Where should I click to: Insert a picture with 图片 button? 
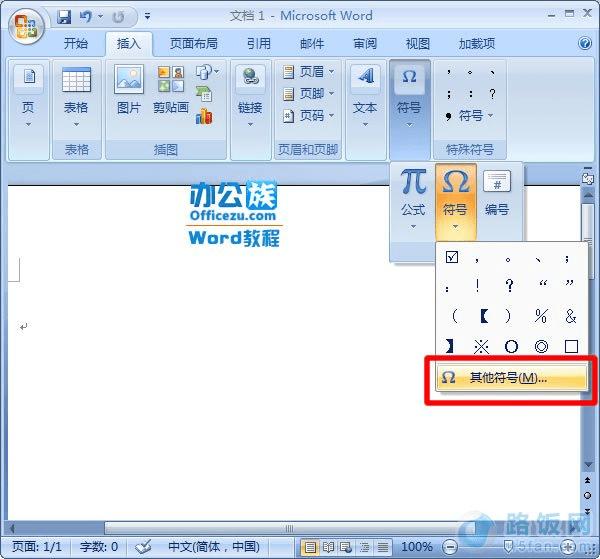129,90
